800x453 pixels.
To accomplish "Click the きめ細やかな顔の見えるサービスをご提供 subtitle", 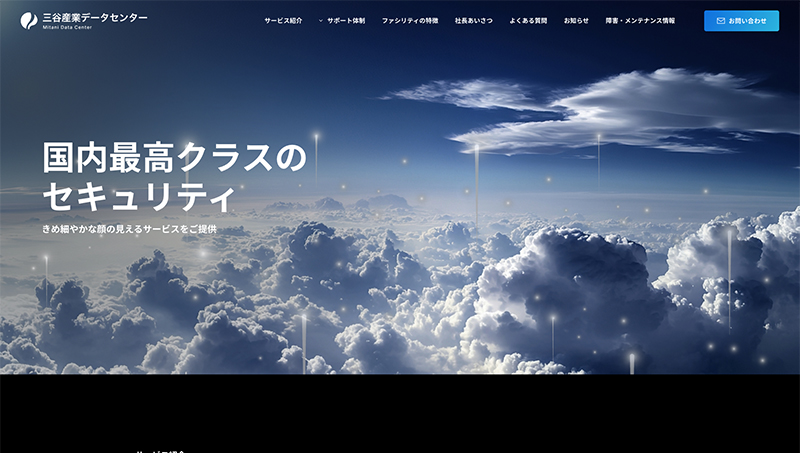I will (130, 229).
